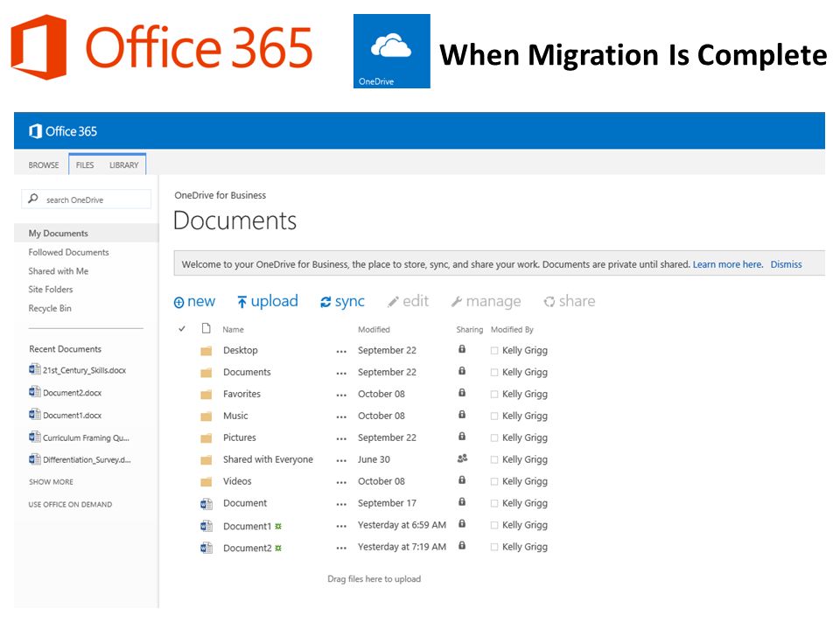Click the OneDrive cloud tile icon

point(392,51)
